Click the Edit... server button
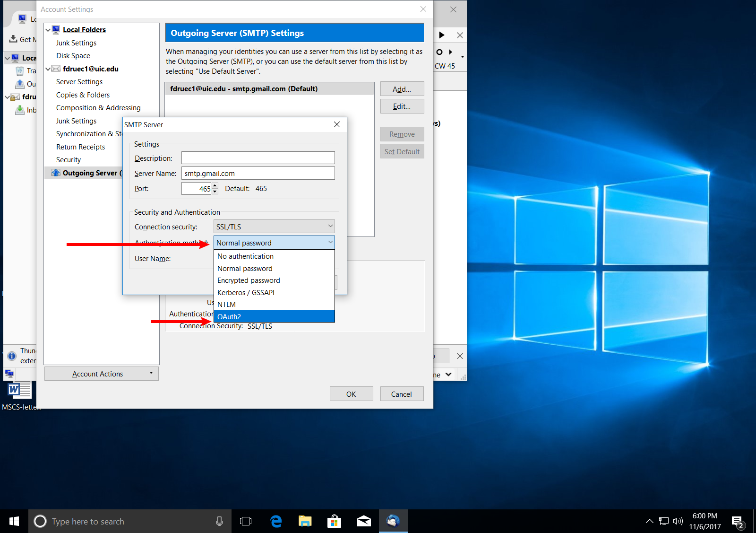This screenshot has width=756, height=533. [x=402, y=106]
